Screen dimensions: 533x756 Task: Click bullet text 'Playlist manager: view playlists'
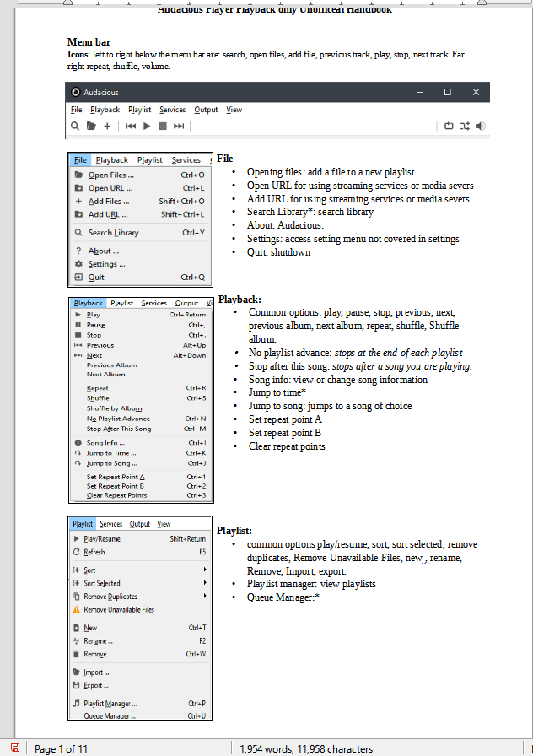(311, 584)
